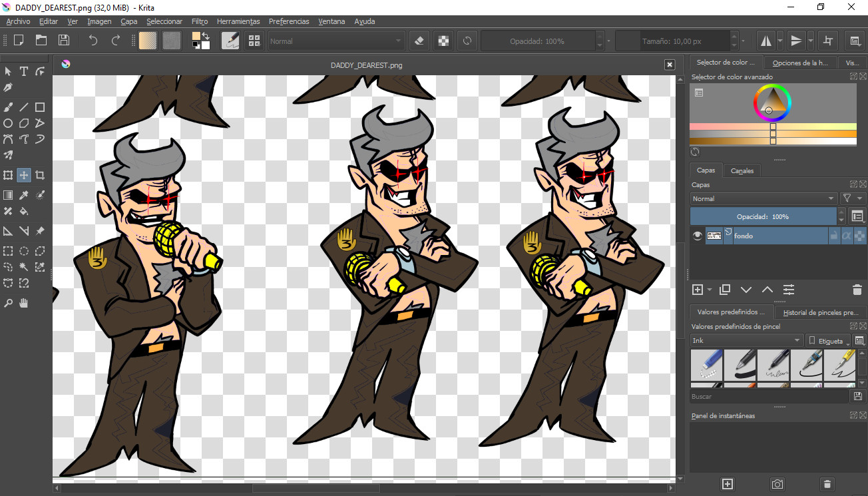Pick the Zoom magnifier tool
Screen dimensions: 868x496
[x=8, y=303]
